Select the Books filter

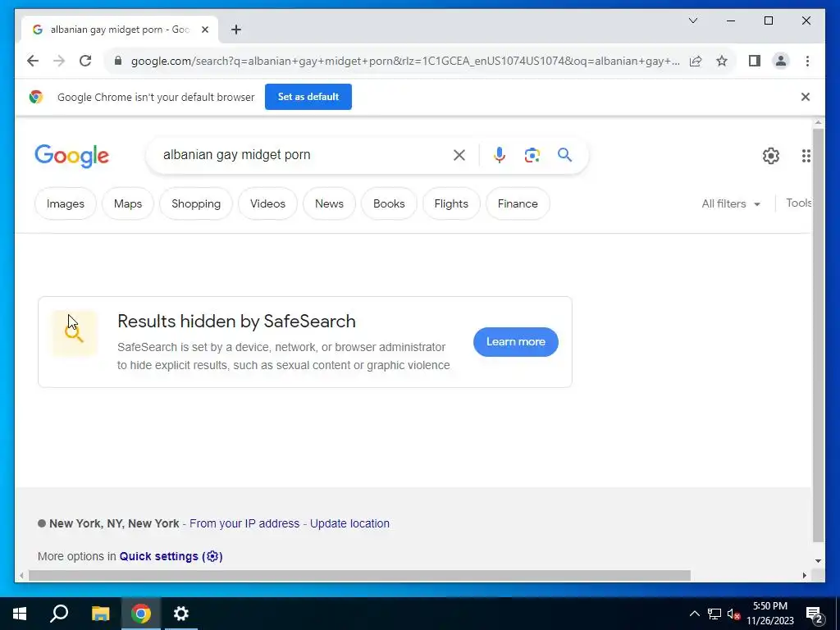[389, 203]
